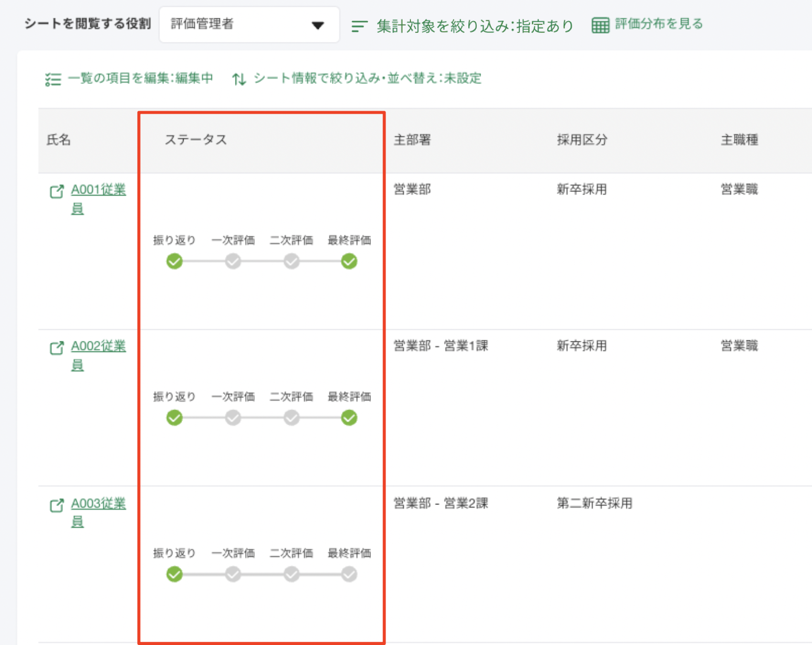The image size is (812, 645).
Task: Open the 評価管理者 role dropdown
Action: (249, 25)
